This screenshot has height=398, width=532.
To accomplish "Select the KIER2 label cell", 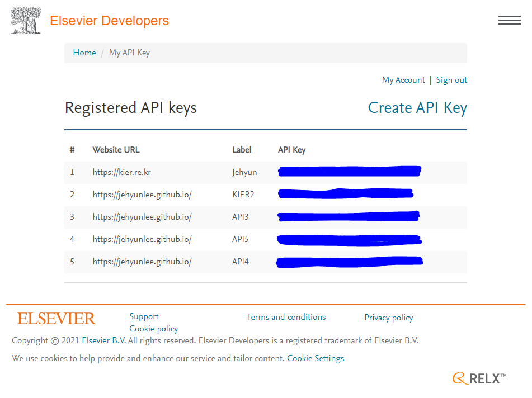I will click(243, 195).
